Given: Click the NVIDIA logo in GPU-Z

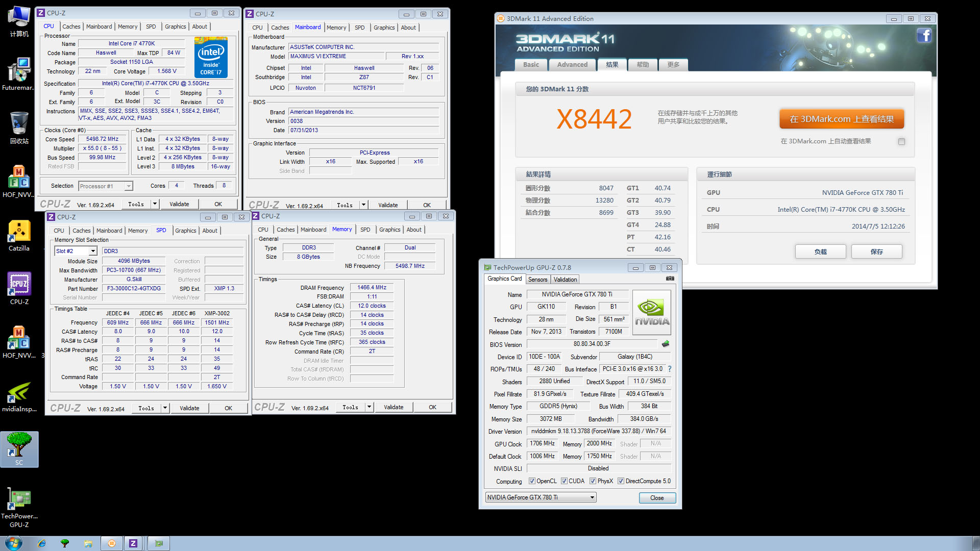Looking at the screenshot, I should (x=652, y=312).
